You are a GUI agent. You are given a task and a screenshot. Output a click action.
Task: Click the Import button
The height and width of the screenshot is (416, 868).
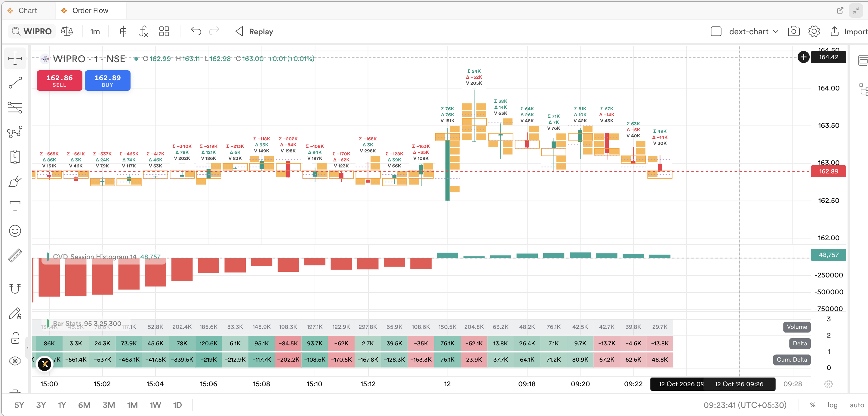(x=848, y=31)
